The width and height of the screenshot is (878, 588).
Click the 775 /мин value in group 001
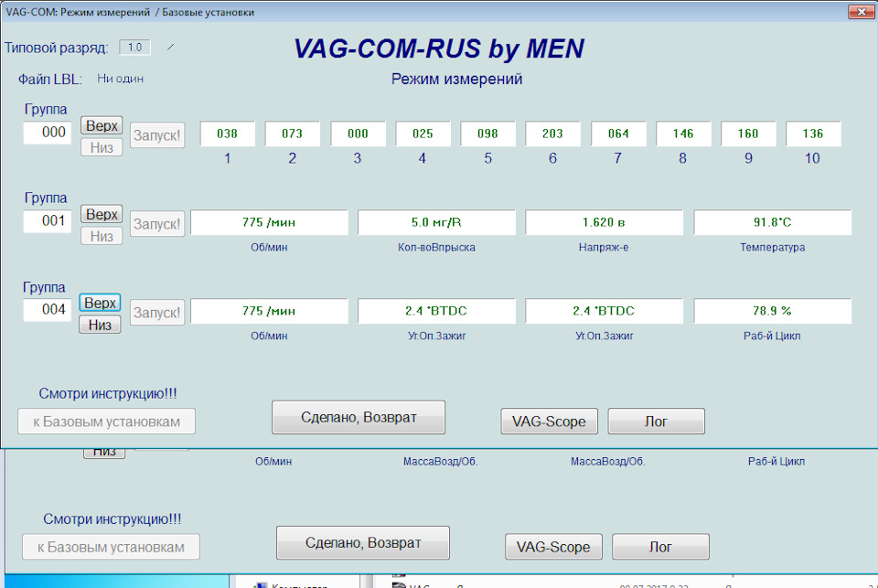click(269, 222)
